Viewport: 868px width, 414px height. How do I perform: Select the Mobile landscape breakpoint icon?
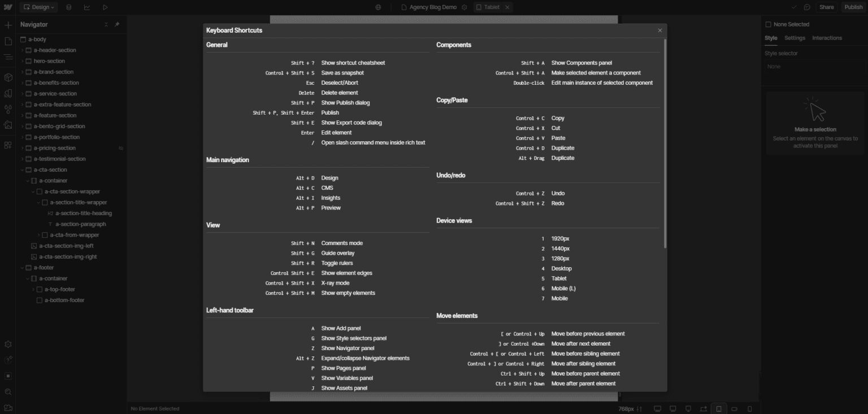[735, 408]
